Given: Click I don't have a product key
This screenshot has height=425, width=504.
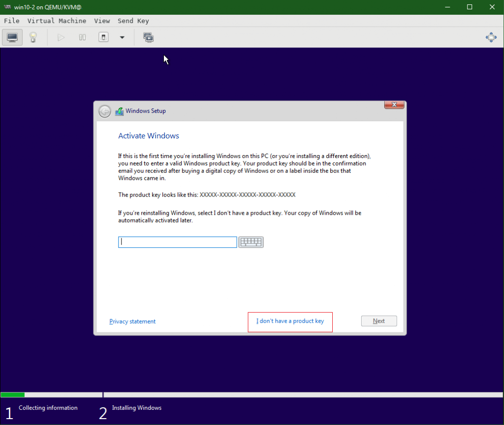Looking at the screenshot, I should click(x=290, y=322).
